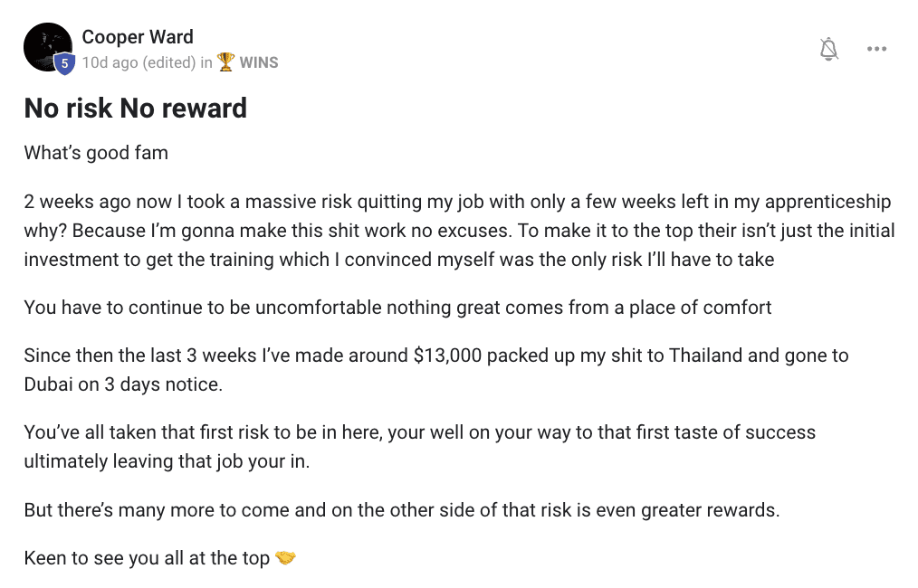The width and height of the screenshot is (918, 588).
Task: Toggle the post notification bell
Action: [828, 49]
